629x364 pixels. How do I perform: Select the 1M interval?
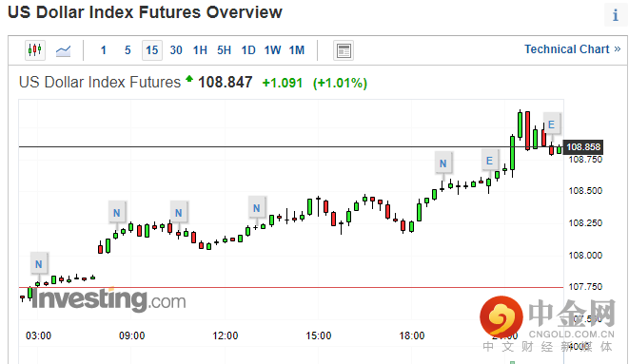pyautogui.click(x=297, y=50)
